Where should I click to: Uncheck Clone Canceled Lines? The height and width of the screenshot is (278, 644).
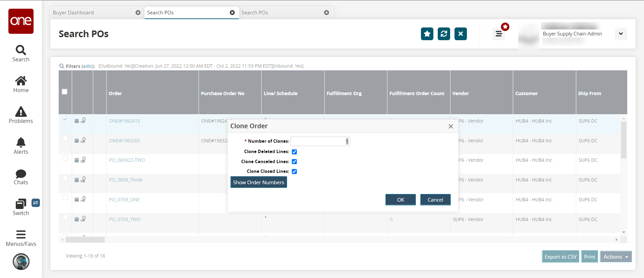(294, 161)
